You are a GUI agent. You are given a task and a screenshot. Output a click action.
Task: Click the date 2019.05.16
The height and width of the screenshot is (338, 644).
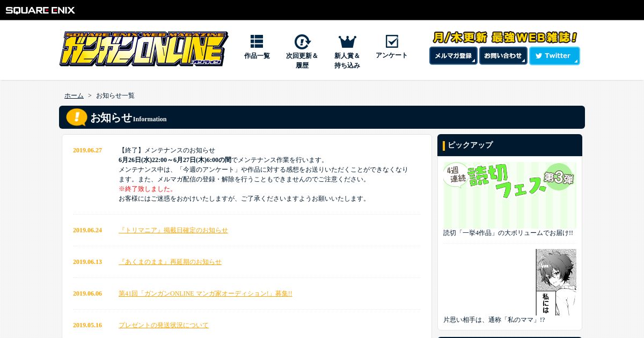87,325
